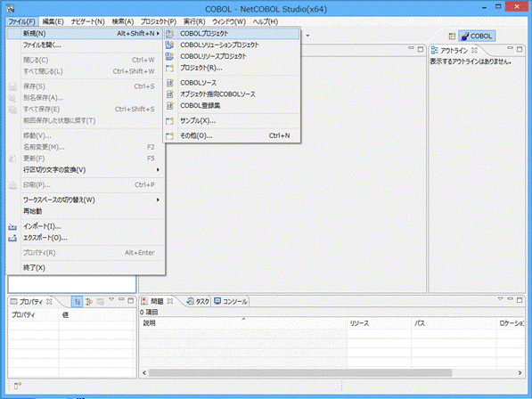This screenshot has height=399, width=532.
Task: Click the status bar new-item icon
Action: coord(18,386)
